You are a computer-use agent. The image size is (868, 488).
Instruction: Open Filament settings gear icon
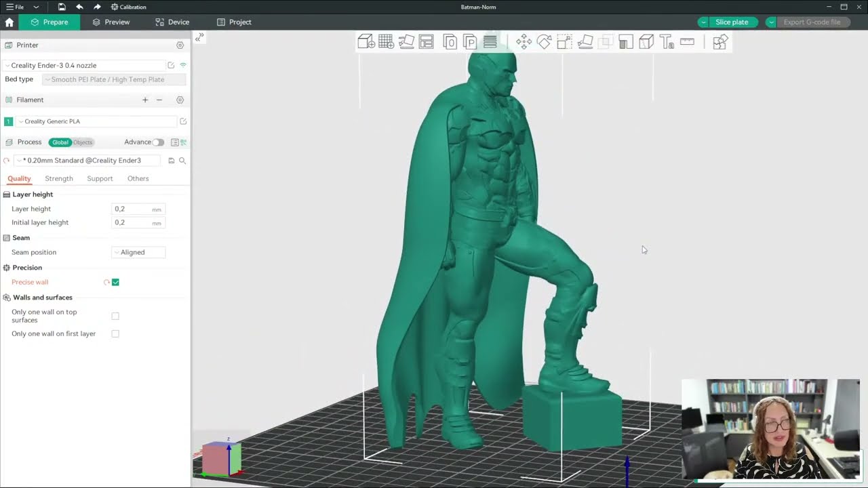click(x=180, y=100)
